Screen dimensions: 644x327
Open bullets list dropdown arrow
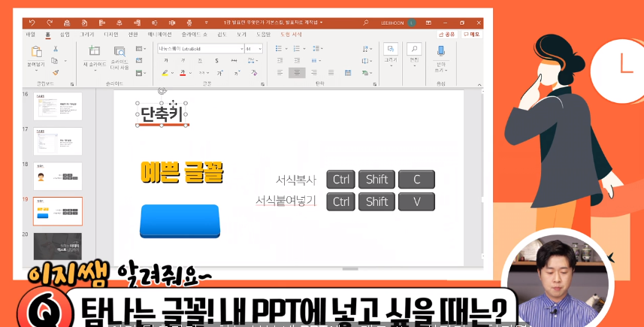286,49
